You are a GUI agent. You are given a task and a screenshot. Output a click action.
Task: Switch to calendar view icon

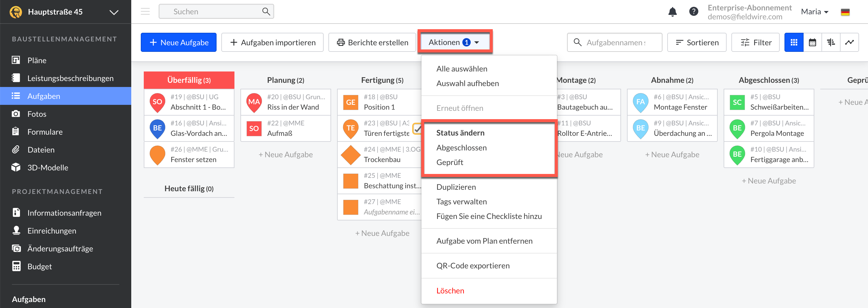(813, 42)
